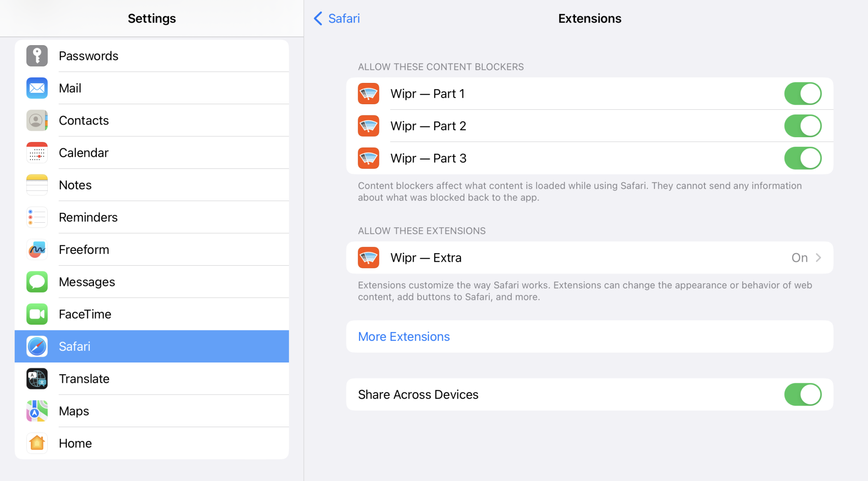Image resolution: width=868 pixels, height=481 pixels.
Task: Open Wipr — Extra disclosure chevron
Action: (x=818, y=258)
